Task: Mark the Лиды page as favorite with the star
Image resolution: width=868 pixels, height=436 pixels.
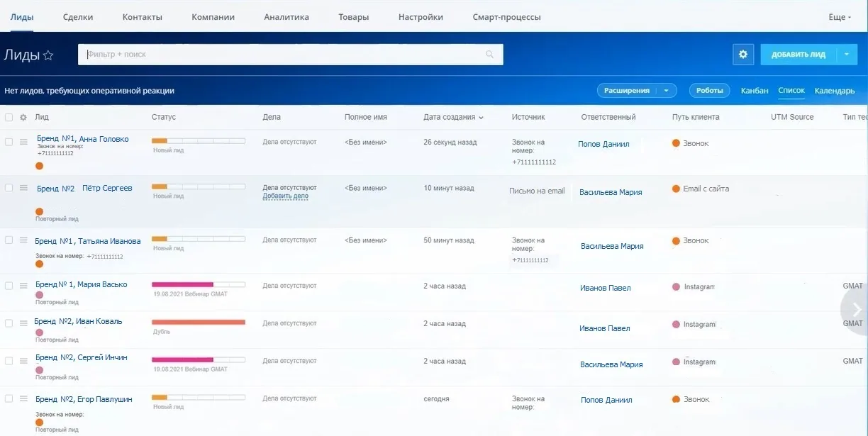Action: tap(48, 55)
